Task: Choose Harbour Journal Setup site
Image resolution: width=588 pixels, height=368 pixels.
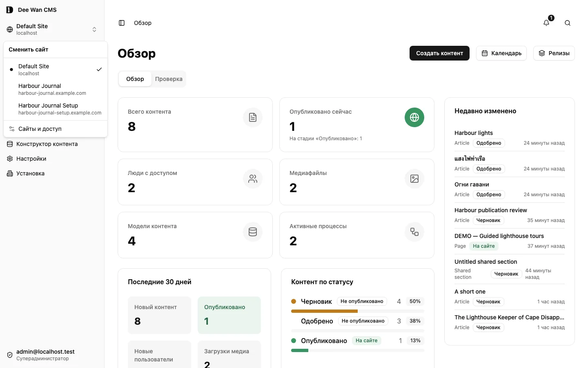Action: [x=56, y=109]
